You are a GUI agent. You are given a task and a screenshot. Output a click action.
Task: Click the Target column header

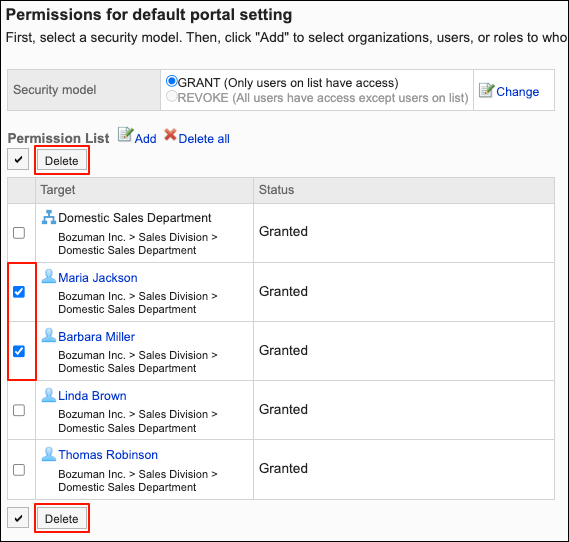click(144, 190)
